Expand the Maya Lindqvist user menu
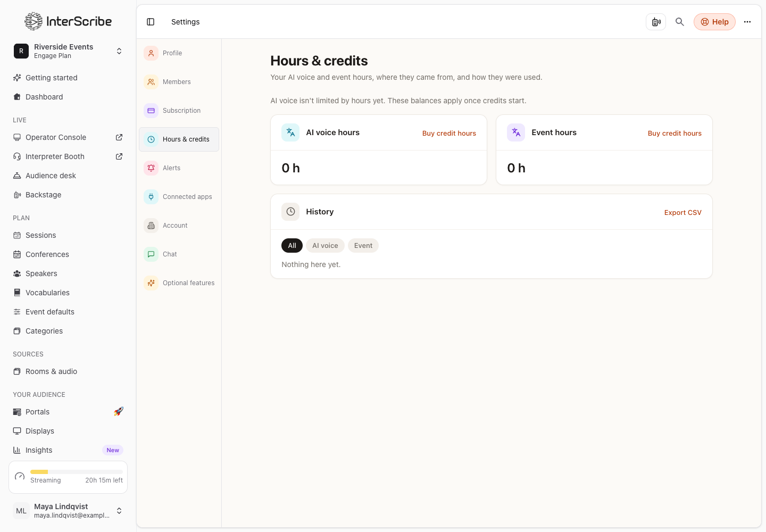The height and width of the screenshot is (532, 766). (68, 511)
